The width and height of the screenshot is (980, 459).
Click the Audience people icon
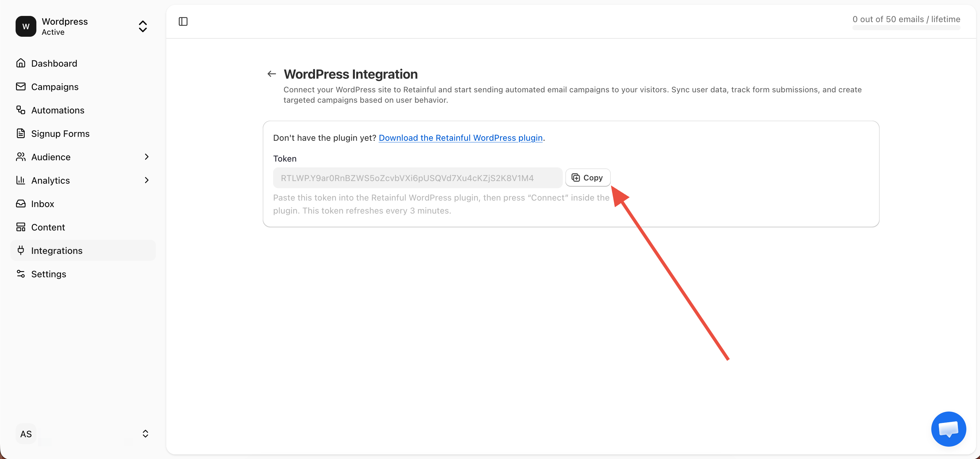coord(20,157)
